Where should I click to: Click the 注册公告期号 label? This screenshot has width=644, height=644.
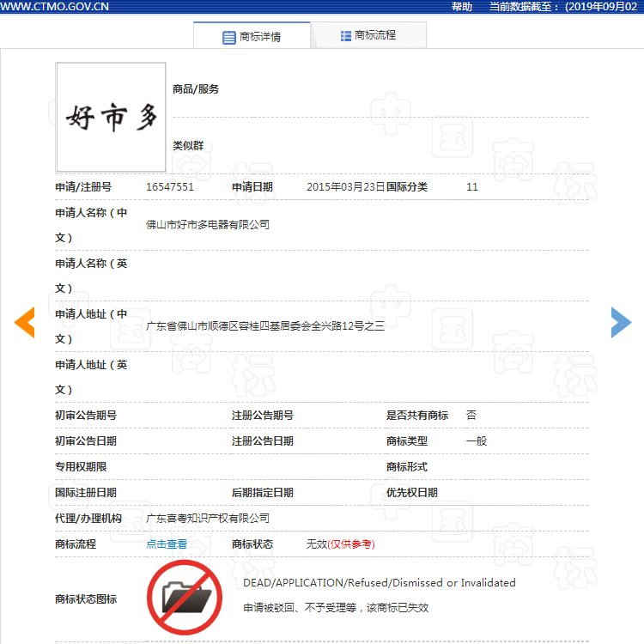tap(263, 416)
